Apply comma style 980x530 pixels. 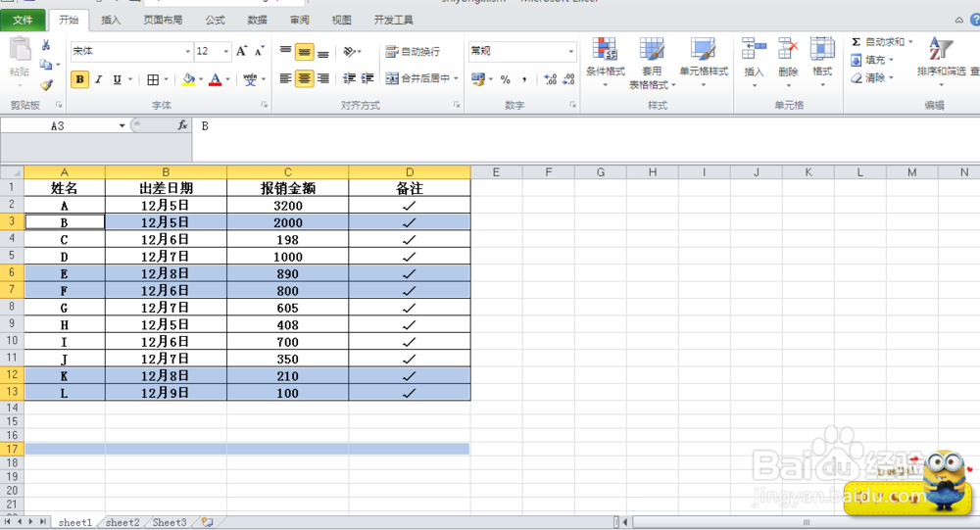[x=523, y=79]
